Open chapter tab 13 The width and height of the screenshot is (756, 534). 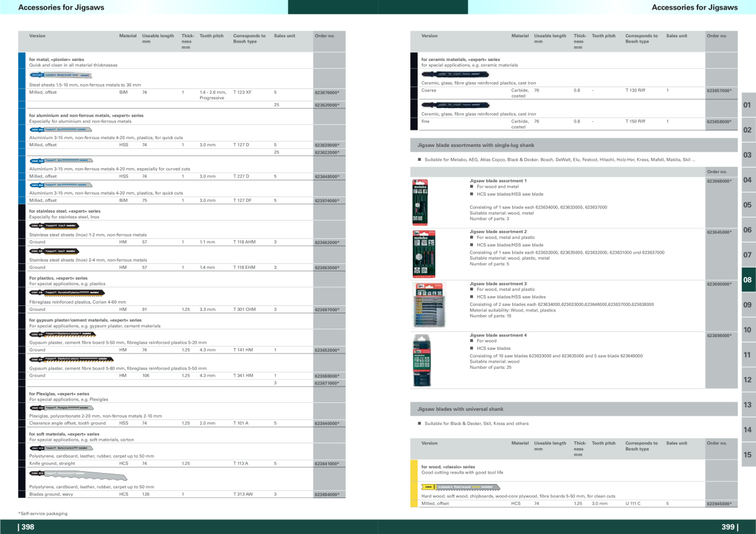[x=747, y=405]
